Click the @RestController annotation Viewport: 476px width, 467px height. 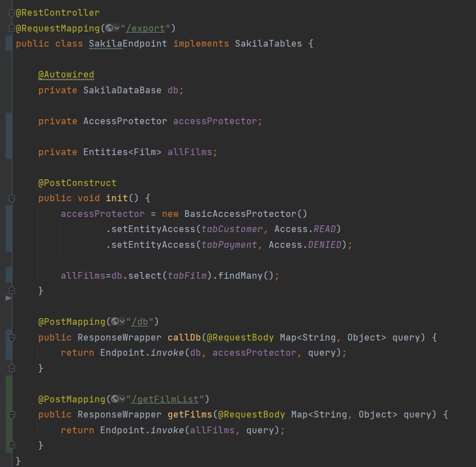(x=58, y=13)
